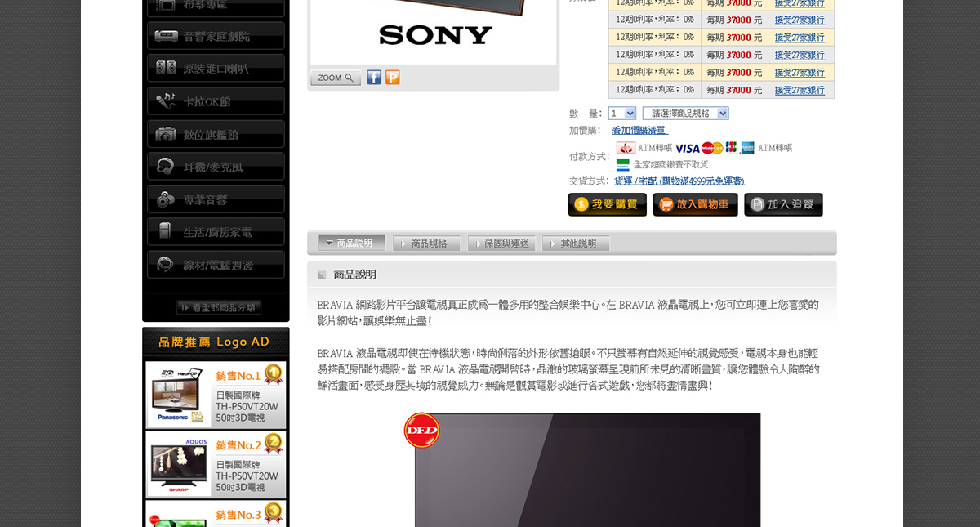Click the VISA payment icon
This screenshot has width=980, height=527.
(688, 148)
